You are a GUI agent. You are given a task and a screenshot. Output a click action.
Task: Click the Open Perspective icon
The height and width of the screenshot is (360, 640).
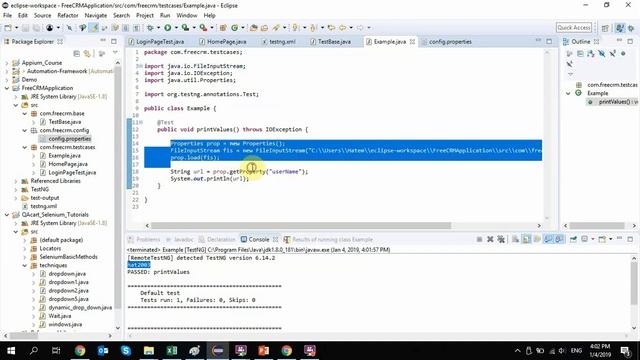pos(605,28)
